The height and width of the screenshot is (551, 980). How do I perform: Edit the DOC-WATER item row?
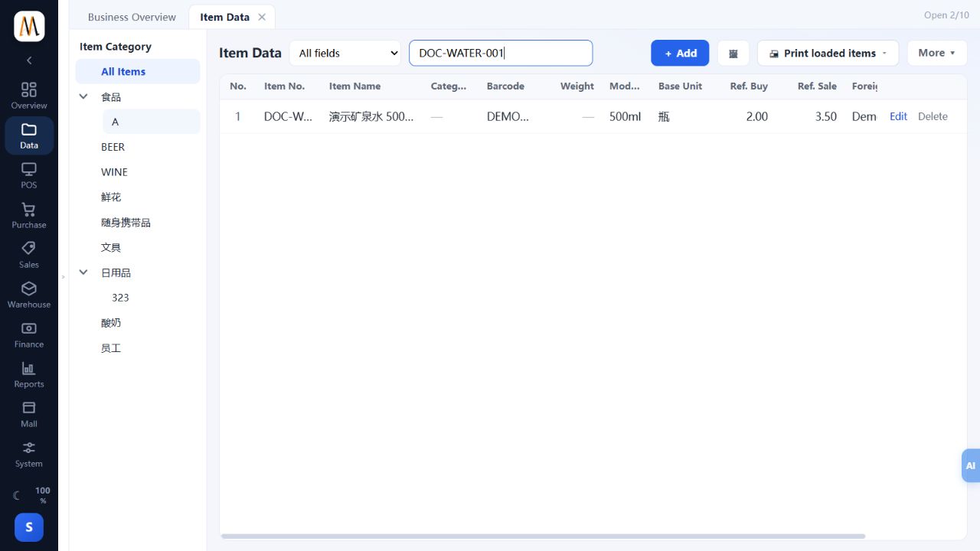click(x=898, y=116)
